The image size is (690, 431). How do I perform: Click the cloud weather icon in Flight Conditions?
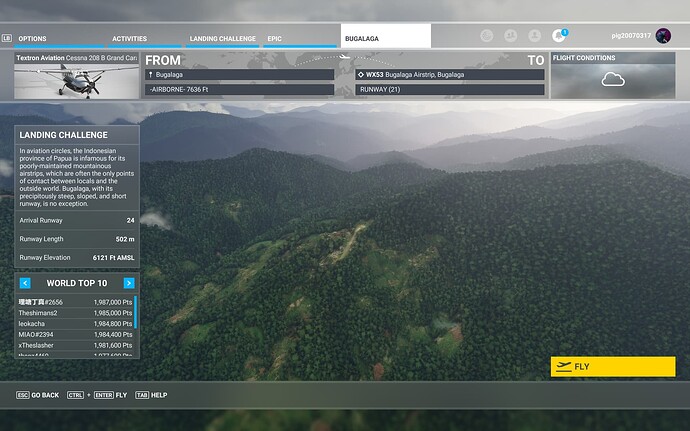[x=612, y=80]
